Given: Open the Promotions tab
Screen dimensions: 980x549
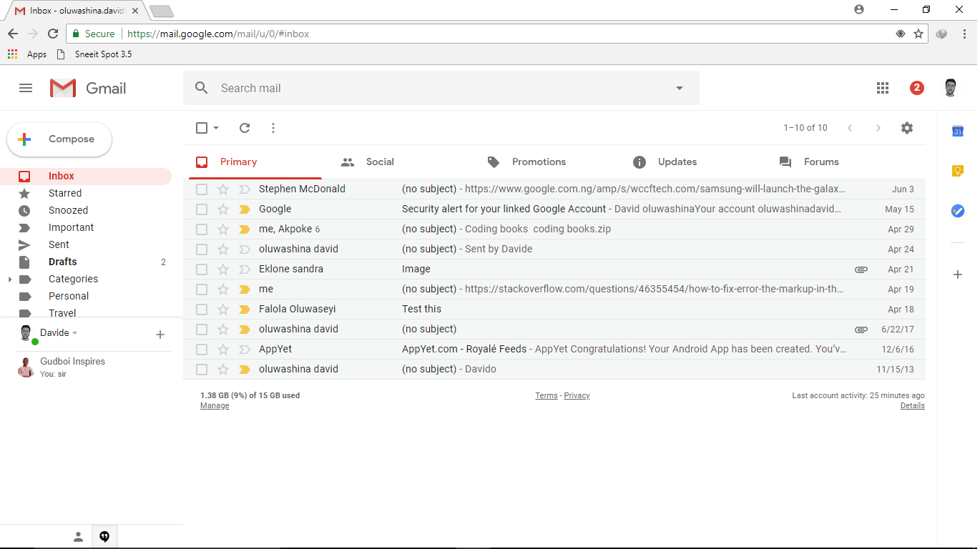Looking at the screenshot, I should 547,162.
